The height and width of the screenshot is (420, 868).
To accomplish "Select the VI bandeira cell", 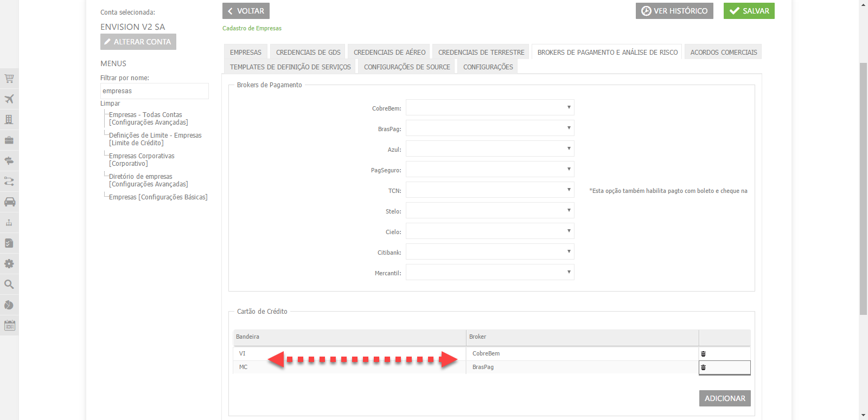I will coord(349,353).
